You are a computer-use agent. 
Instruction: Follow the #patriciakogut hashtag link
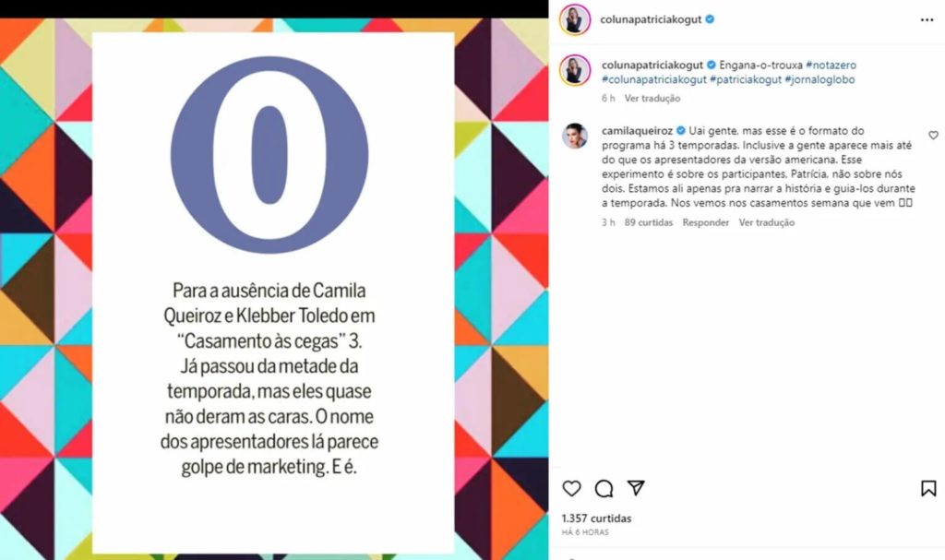(x=746, y=79)
